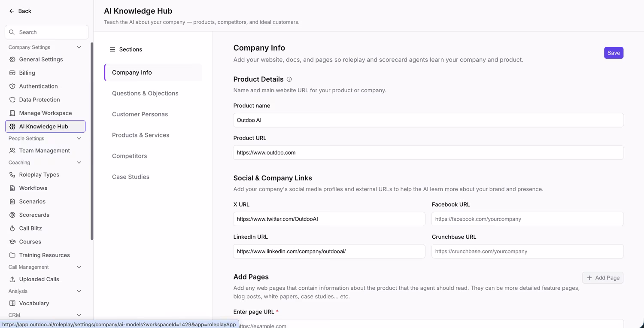Click the Product URL field
644x328 pixels.
point(428,152)
